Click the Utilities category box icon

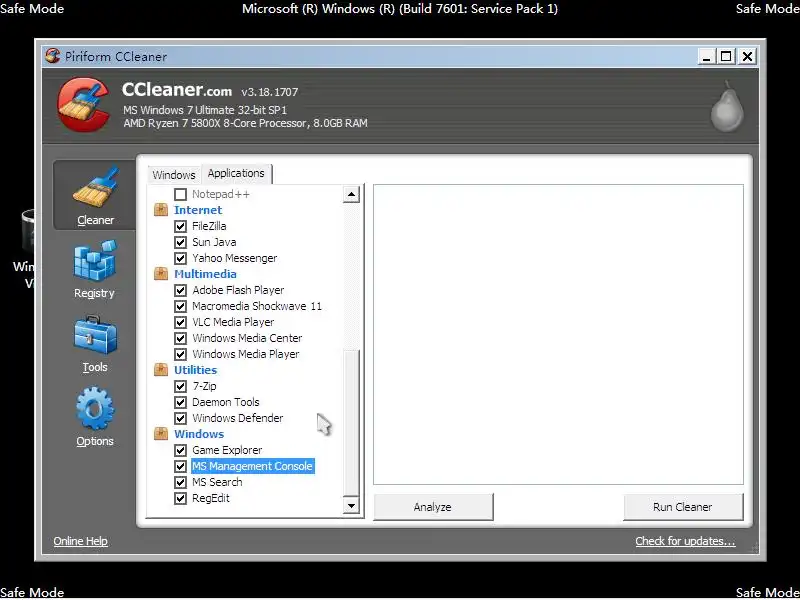[161, 370]
